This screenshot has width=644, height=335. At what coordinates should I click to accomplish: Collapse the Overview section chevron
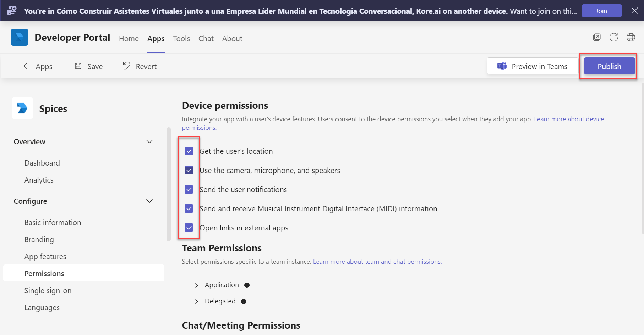pos(149,141)
